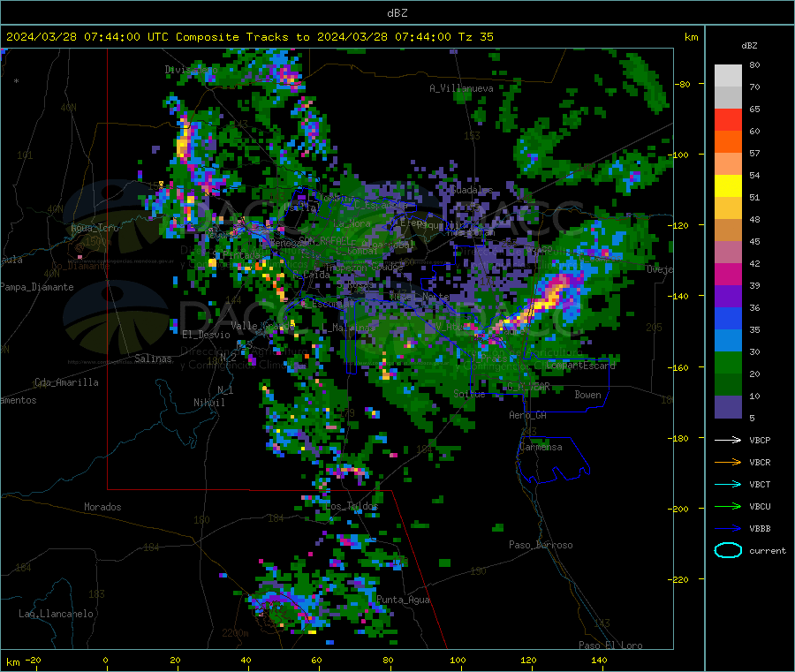Select the purple 5-10 dBZ color swatch
This screenshot has width=795, height=672.
coord(728,407)
